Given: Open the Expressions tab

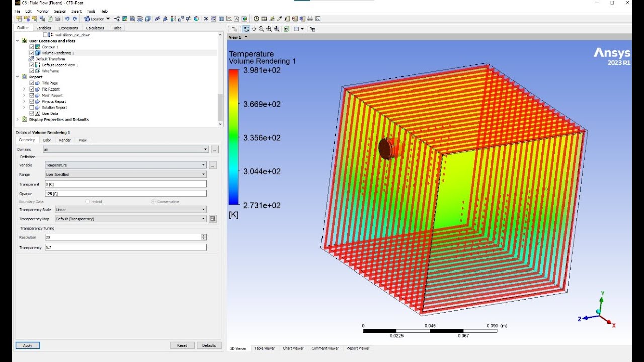Looking at the screenshot, I should tap(68, 28).
